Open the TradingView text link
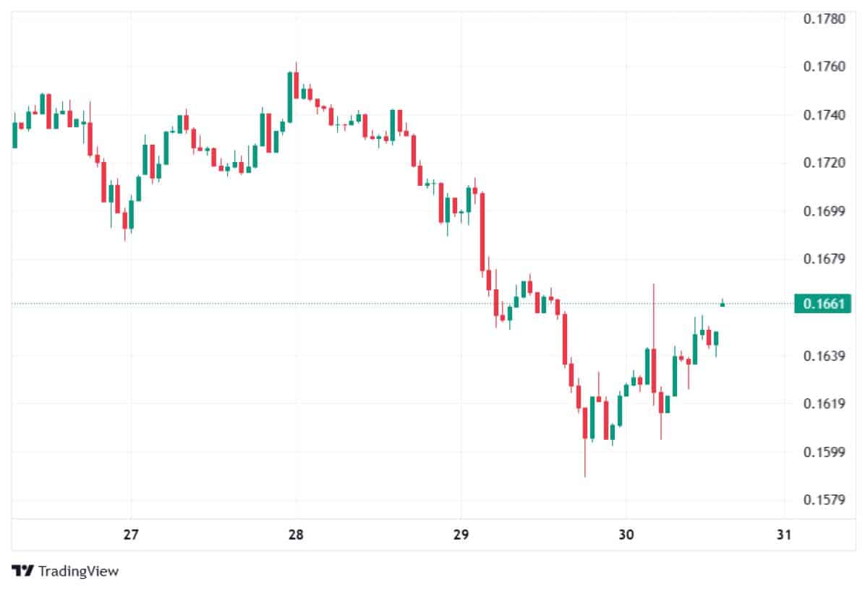Viewport: 868px width, 591px height. (78, 571)
